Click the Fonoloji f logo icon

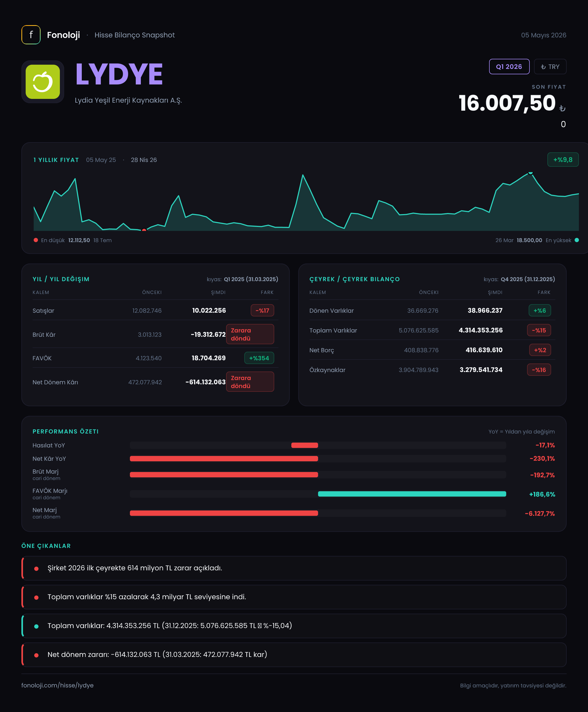(x=31, y=35)
